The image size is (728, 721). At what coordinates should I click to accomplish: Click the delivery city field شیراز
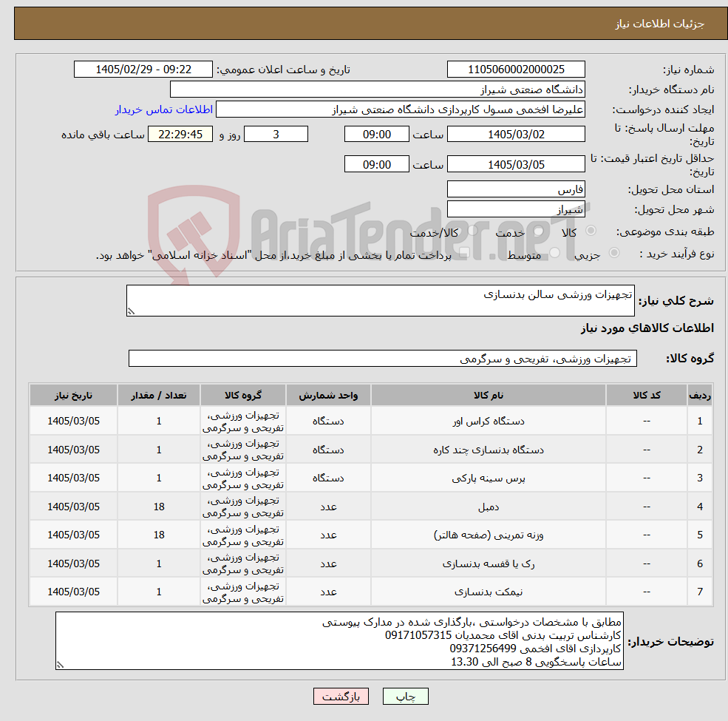(x=516, y=209)
